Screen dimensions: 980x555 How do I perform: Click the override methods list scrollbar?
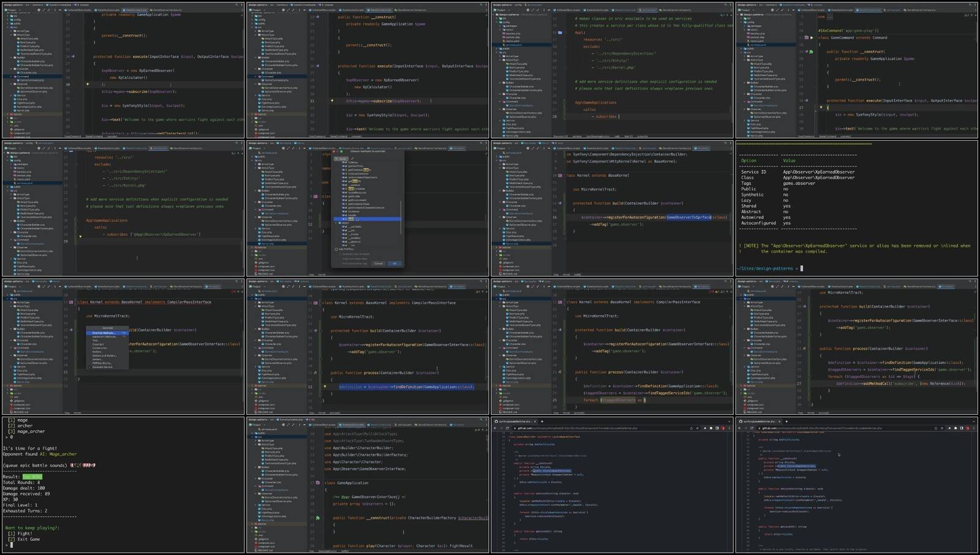pos(401,214)
